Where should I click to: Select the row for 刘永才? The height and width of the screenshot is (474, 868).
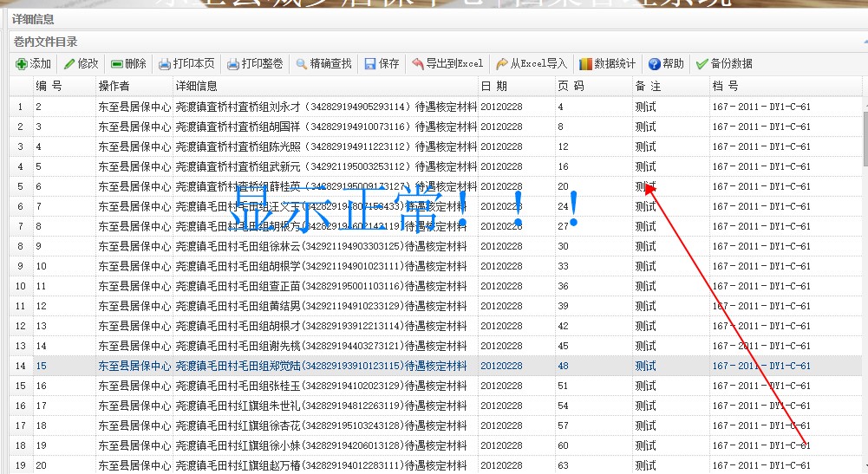point(435,107)
